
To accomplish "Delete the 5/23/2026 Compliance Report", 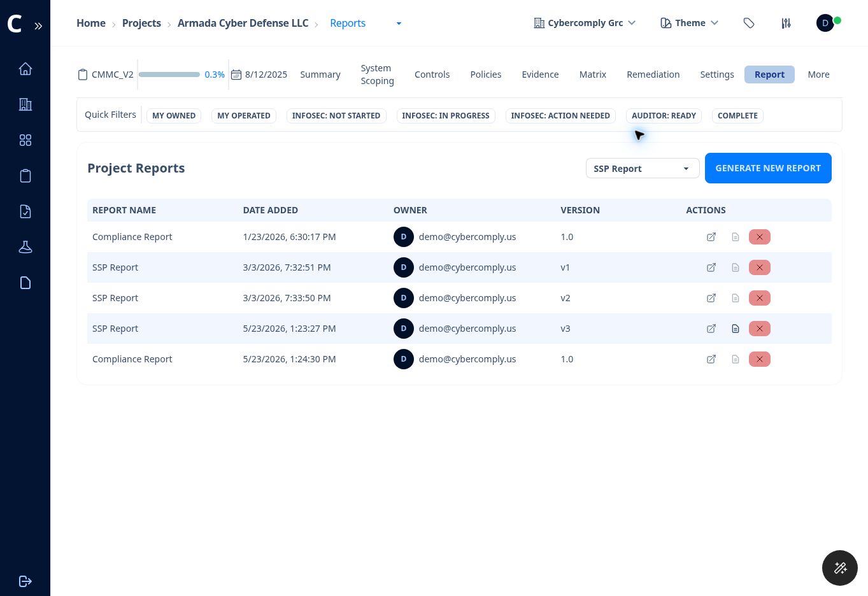I will pos(760,359).
